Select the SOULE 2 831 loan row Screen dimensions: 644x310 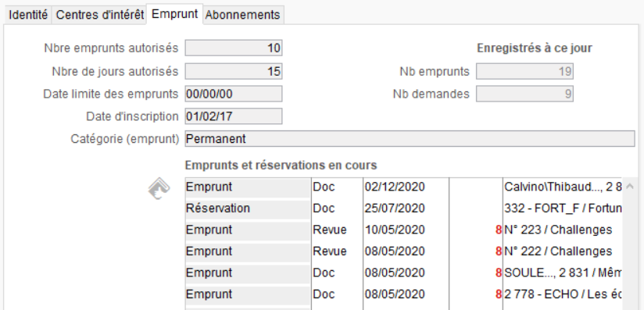click(404, 273)
